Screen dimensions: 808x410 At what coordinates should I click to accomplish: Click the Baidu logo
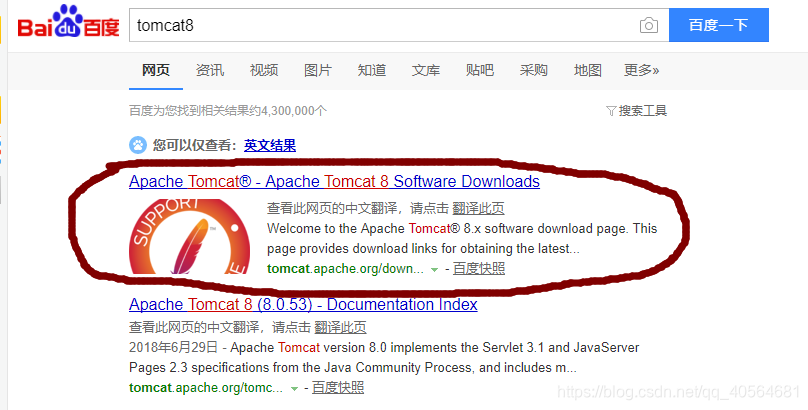tap(69, 22)
